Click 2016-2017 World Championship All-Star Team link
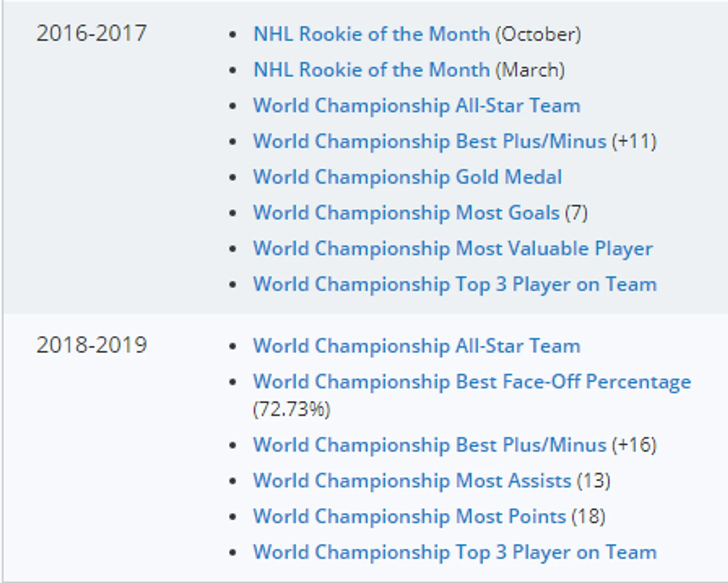The image size is (728, 583). [x=416, y=106]
